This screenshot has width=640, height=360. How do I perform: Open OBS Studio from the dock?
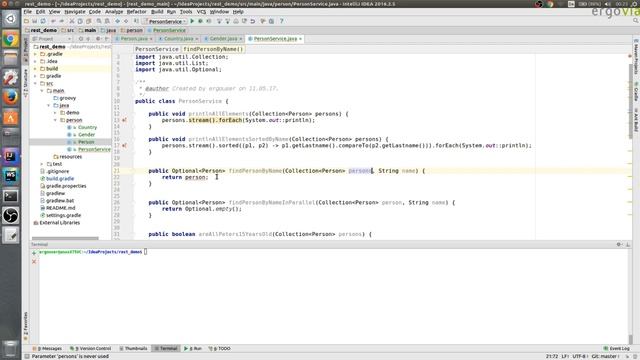click(x=11, y=216)
